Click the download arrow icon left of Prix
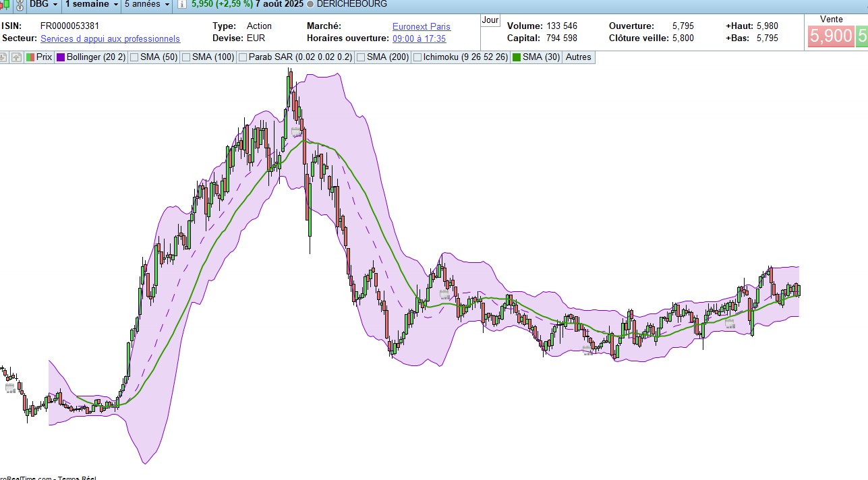 pyautogui.click(x=3, y=57)
